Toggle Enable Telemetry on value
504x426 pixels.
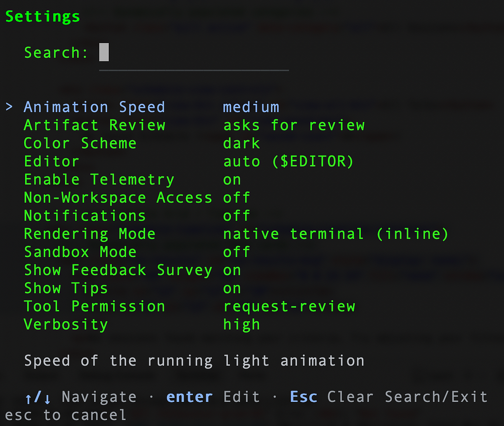[232, 180]
